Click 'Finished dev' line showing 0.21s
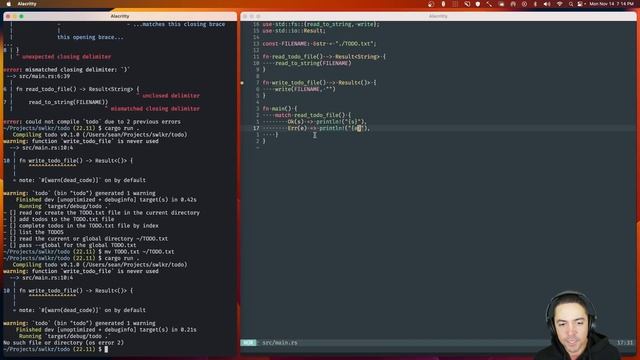The width and height of the screenshot is (640, 360). click(x=106, y=330)
